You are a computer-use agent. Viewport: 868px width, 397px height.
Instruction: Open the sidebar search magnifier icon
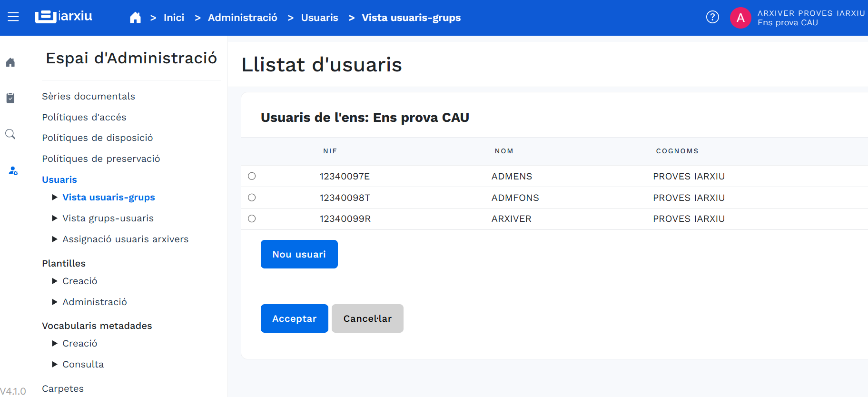click(10, 134)
